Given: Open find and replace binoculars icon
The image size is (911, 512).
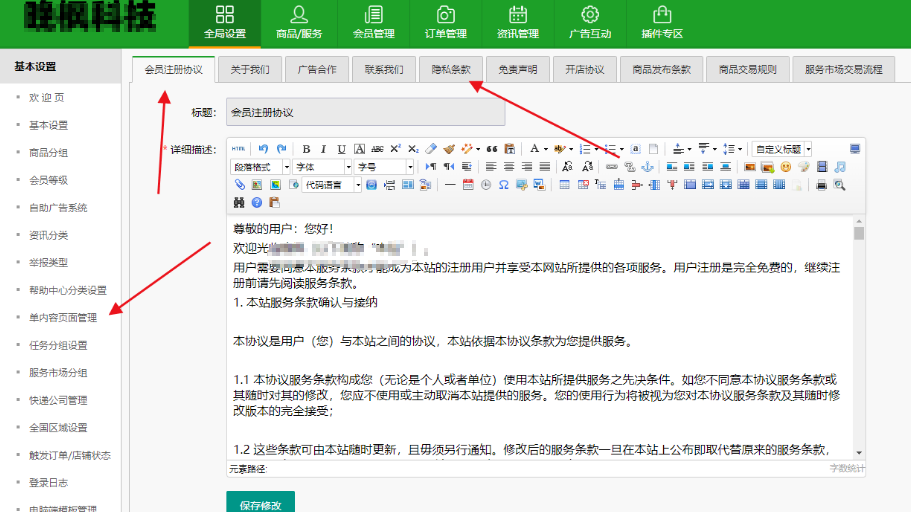Looking at the screenshot, I should tap(239, 203).
